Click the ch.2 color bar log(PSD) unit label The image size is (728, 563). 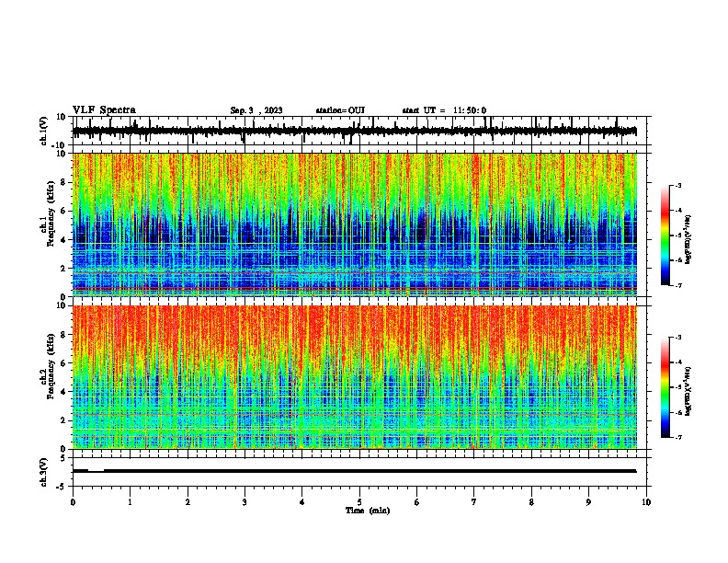(688, 392)
